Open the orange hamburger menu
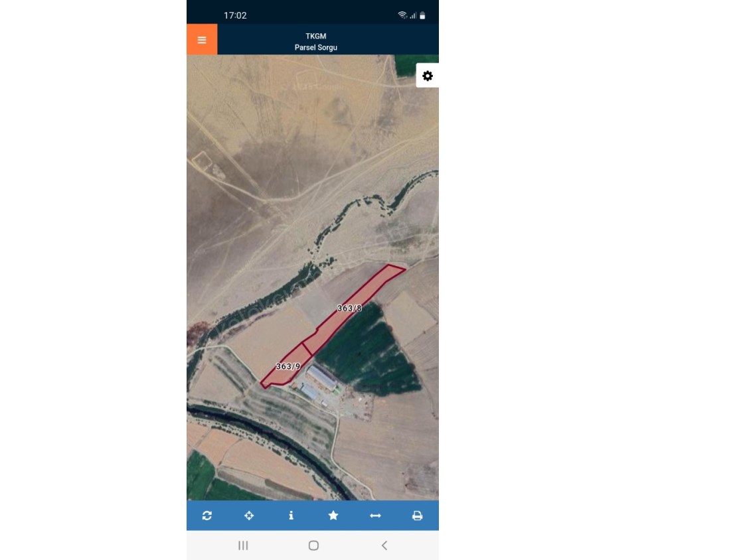This screenshot has height=560, width=747. coord(202,40)
